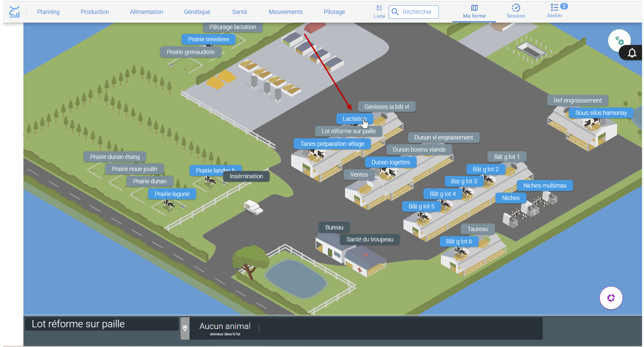644x347 pixels.
Task: Select the Bât g lot 6 label
Action: tap(459, 241)
